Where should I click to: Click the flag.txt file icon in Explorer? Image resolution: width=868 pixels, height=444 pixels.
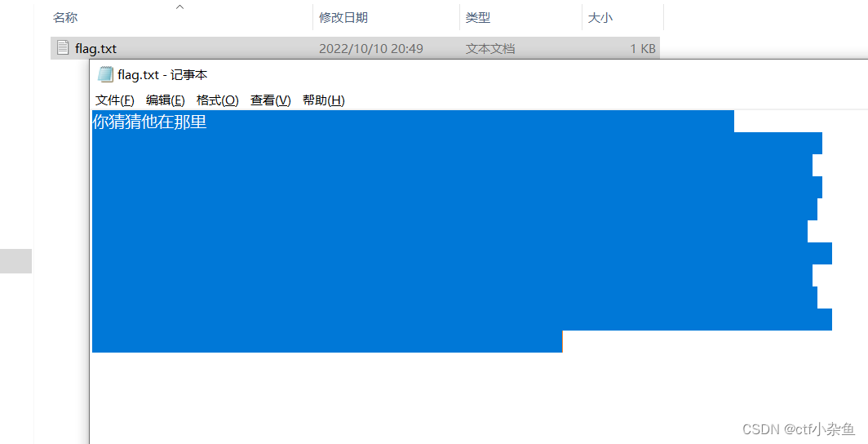[63, 48]
